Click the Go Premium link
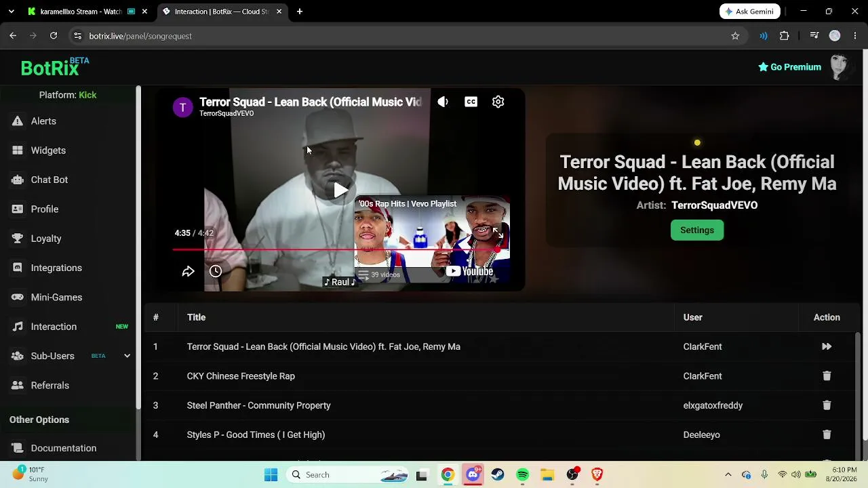Screen dimensions: 868x488 click(x=789, y=67)
